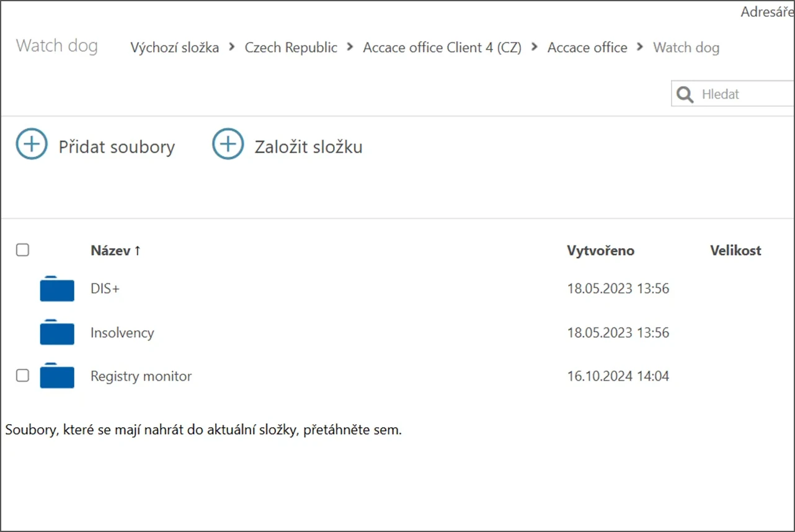Image resolution: width=795 pixels, height=532 pixels.
Task: Open Accace office Client 4 (CZ) breadcrumb
Action: coord(442,48)
